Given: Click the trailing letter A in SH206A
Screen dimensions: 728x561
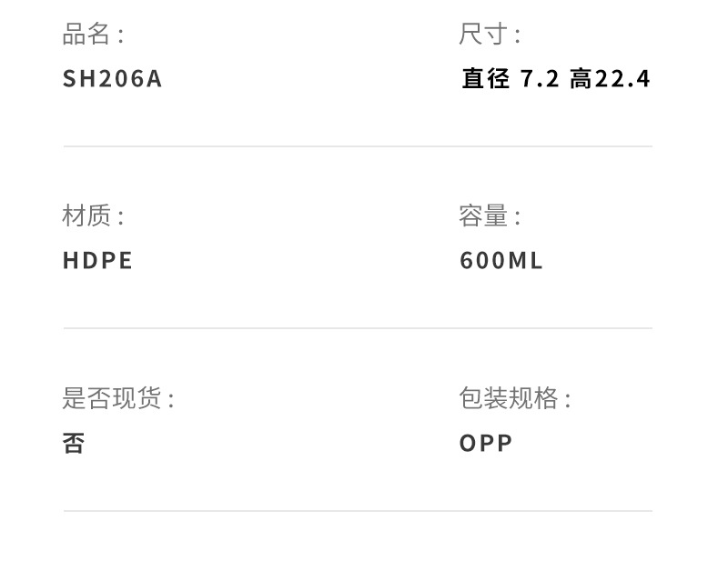Looking at the screenshot, I should click(x=155, y=79).
